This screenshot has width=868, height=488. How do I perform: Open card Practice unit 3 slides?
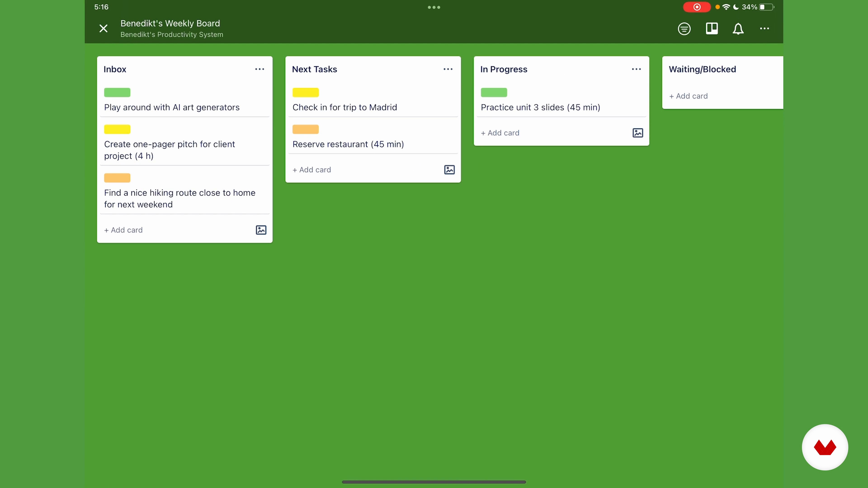tap(561, 100)
